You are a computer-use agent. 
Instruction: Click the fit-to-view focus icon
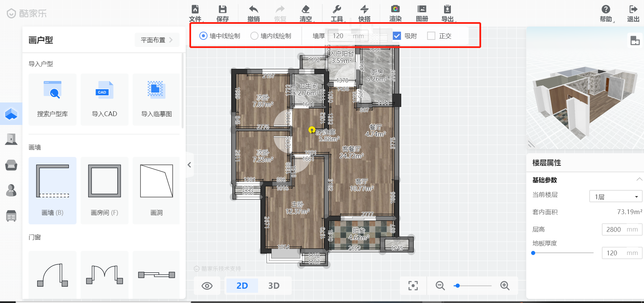413,286
